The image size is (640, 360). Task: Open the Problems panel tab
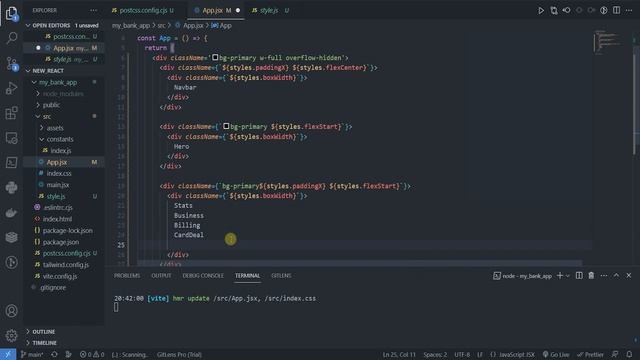tap(127, 276)
